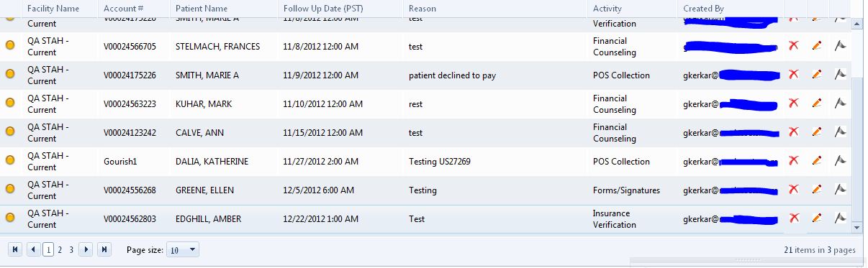Sort by Follow Up Date (PST) column
The height and width of the screenshot is (268, 868).
pos(323,8)
